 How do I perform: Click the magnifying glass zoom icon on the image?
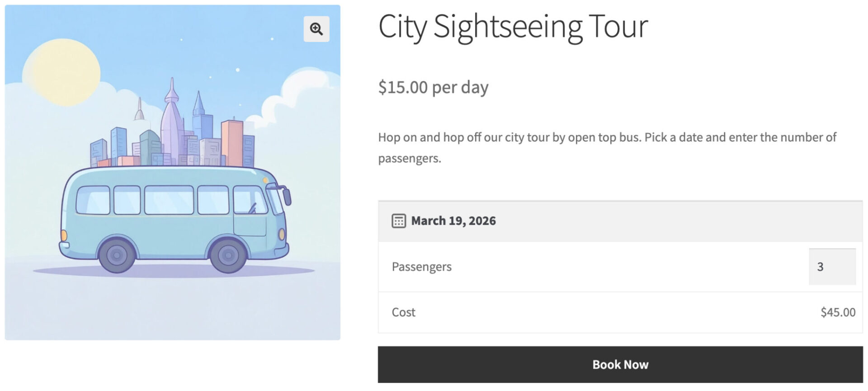(316, 28)
